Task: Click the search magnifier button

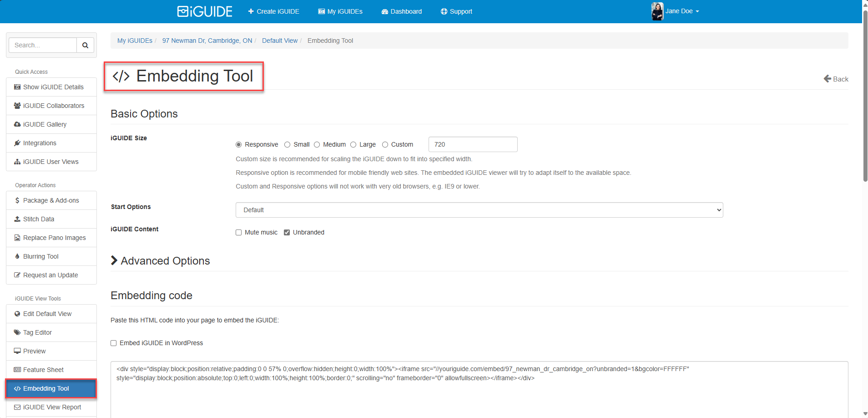Action: click(x=85, y=45)
